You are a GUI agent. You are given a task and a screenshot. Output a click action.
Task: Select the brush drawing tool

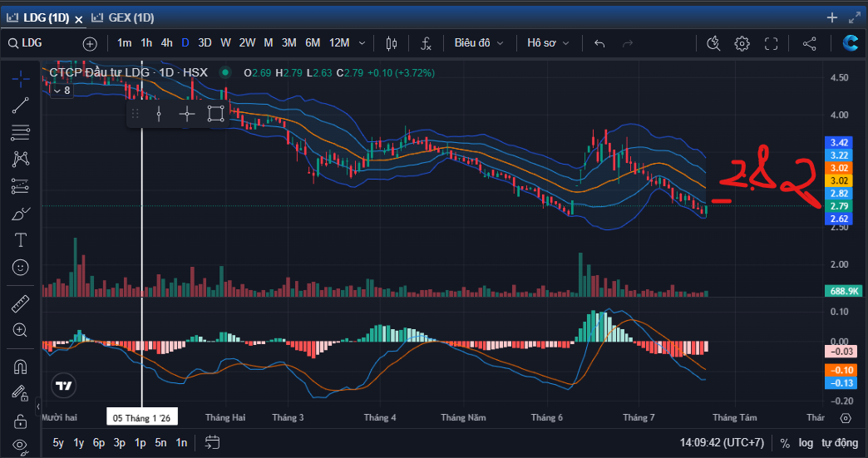[21, 214]
